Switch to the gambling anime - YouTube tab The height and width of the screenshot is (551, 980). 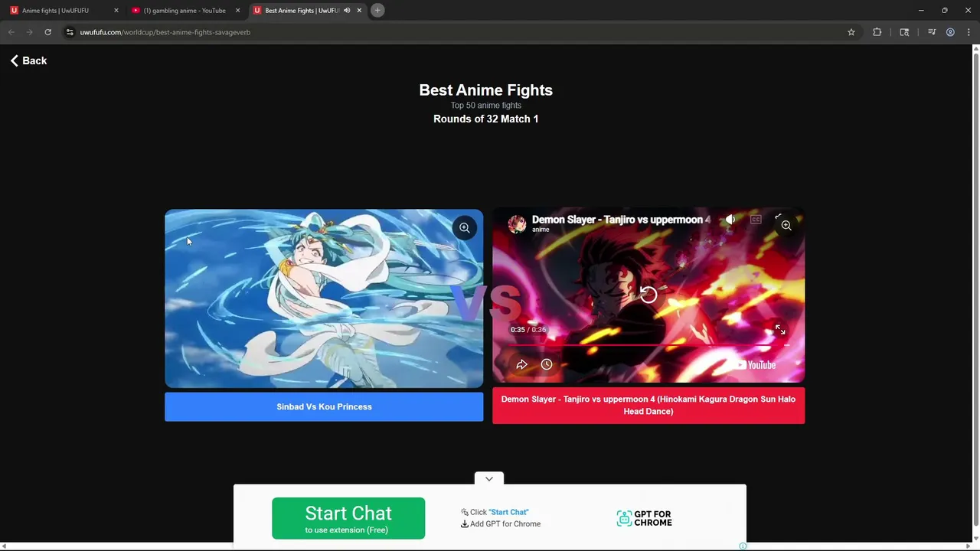(x=184, y=11)
